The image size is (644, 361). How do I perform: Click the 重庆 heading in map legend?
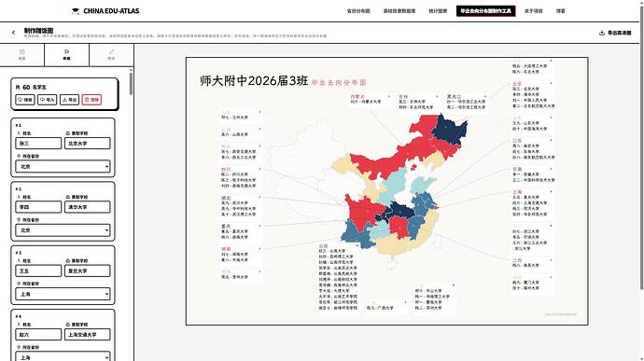[226, 227]
